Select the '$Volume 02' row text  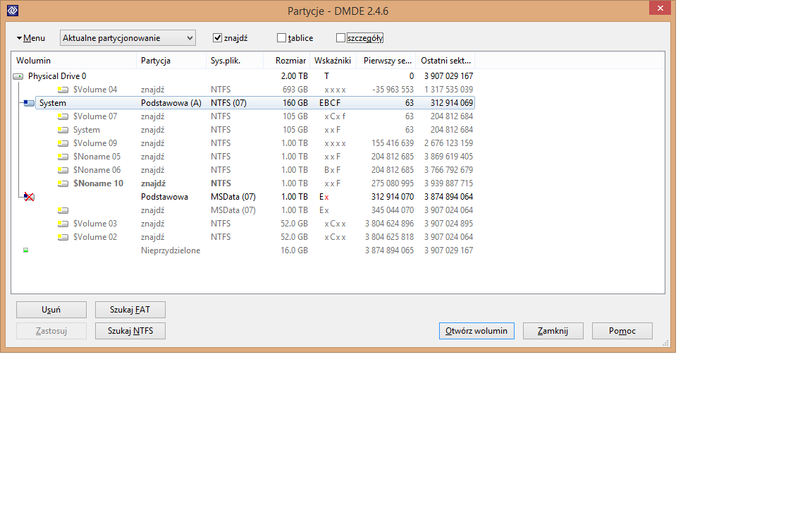[94, 237]
